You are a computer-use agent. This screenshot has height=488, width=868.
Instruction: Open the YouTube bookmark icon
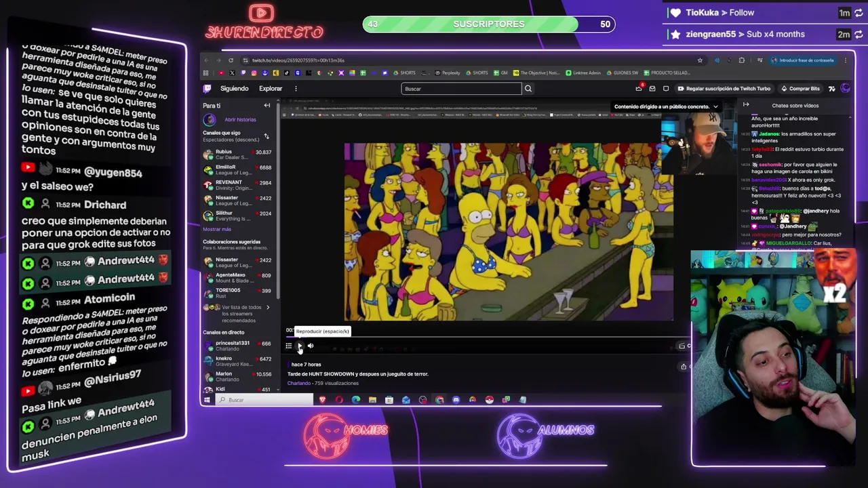coord(221,73)
